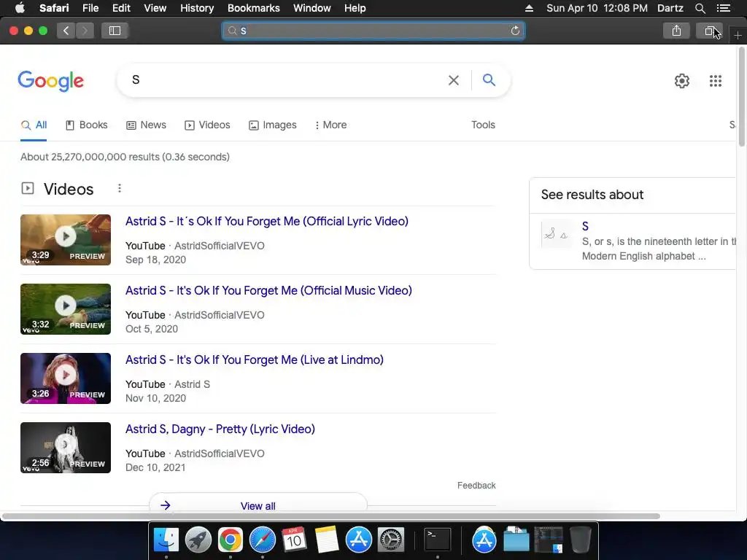747x560 pixels.
Task: Open Launchpad rocket in the Dock
Action: (198, 540)
